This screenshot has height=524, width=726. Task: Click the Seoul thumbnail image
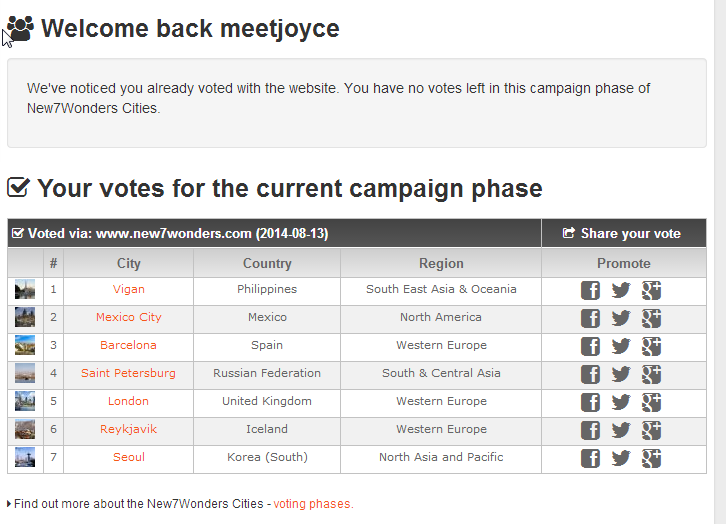coord(25,458)
